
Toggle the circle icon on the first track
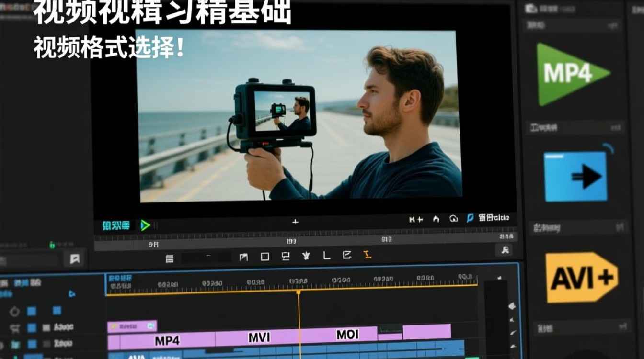tap(14, 312)
